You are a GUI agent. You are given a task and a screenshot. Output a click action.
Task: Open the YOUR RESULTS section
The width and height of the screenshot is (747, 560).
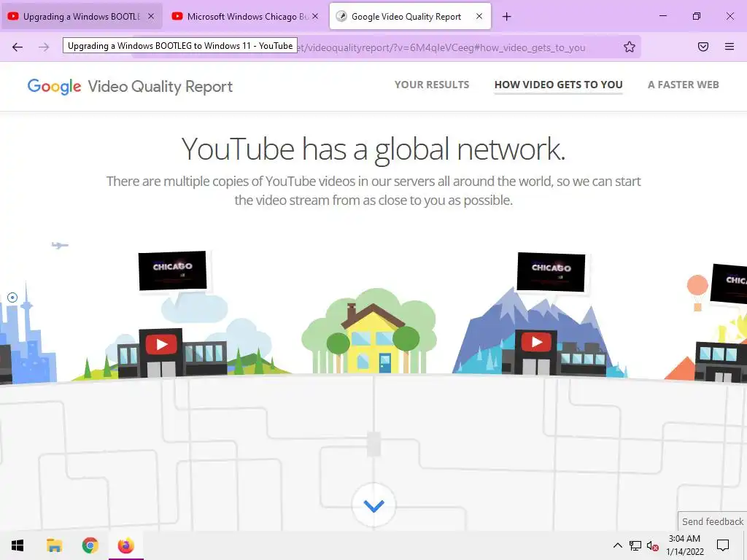click(x=432, y=85)
